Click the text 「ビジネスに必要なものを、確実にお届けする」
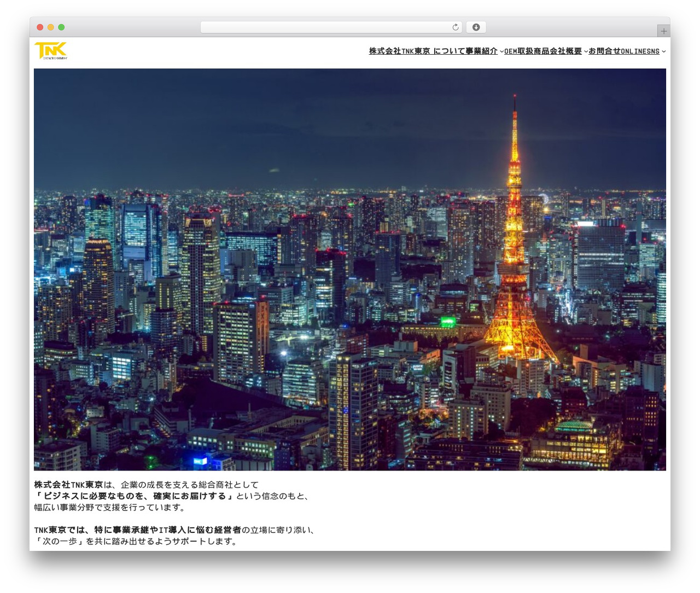The height and width of the screenshot is (593, 700). point(135,496)
